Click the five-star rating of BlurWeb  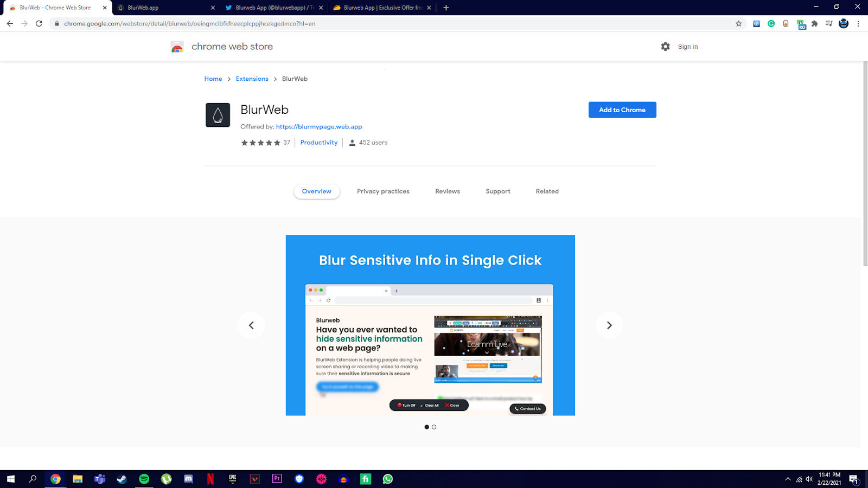point(261,143)
